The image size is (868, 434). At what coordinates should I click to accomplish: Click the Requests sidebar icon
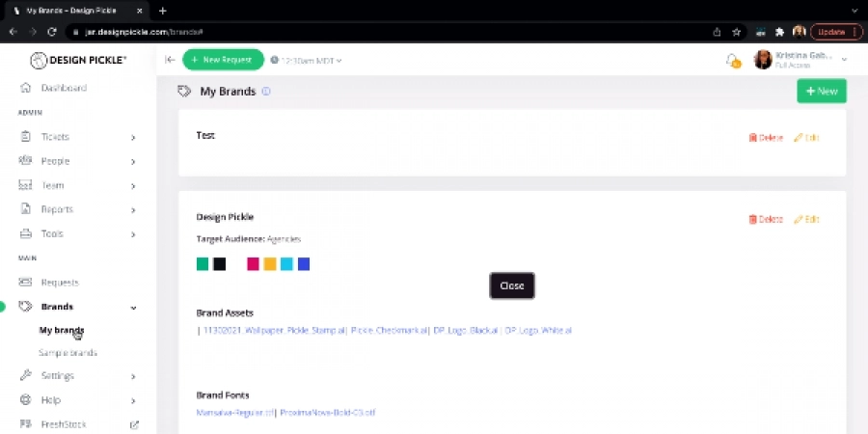pos(25,283)
